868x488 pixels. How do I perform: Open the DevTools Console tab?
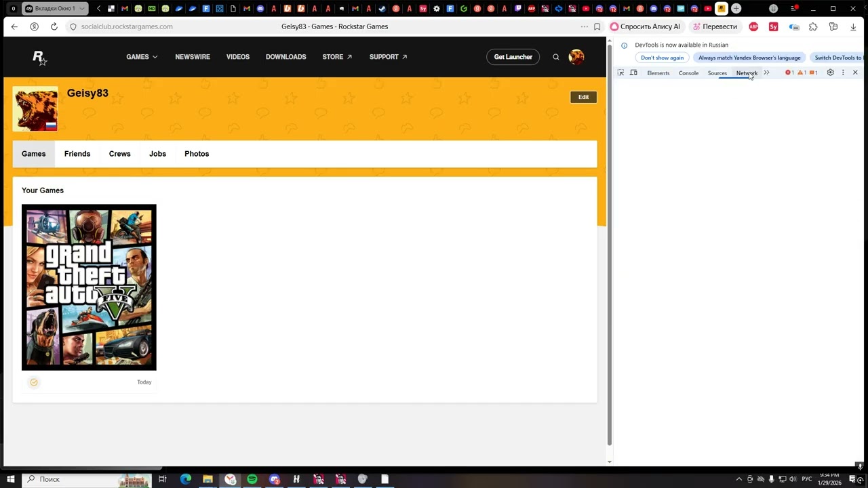[688, 73]
